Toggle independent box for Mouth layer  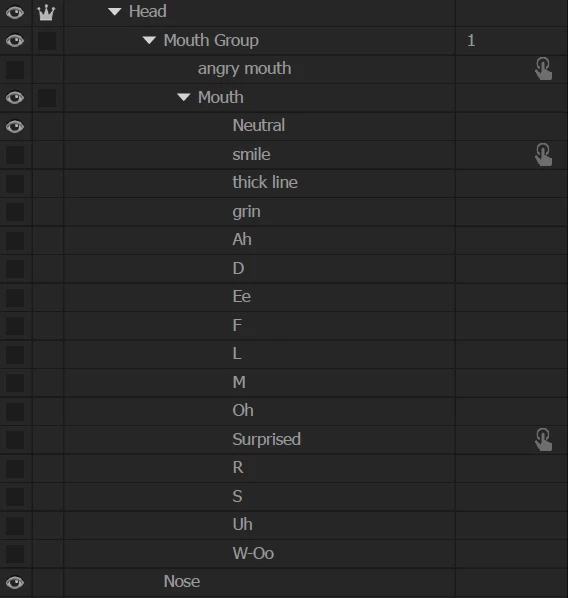(47, 98)
